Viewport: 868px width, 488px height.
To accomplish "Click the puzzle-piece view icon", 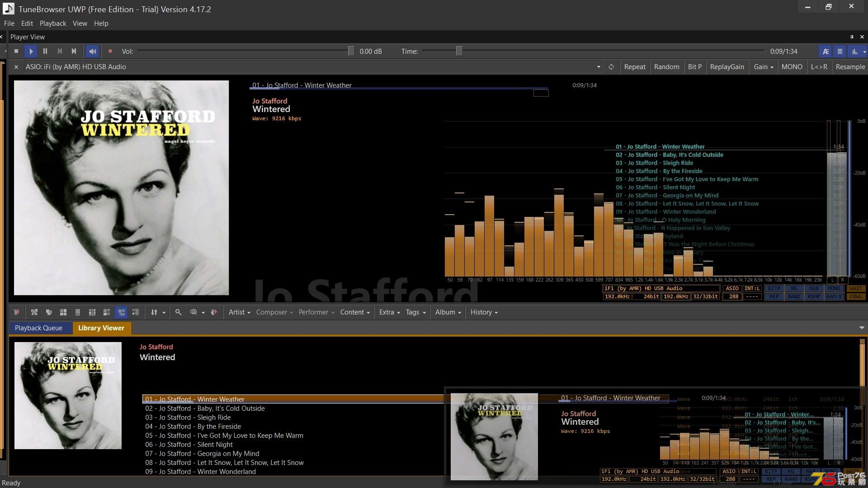I will (x=34, y=312).
